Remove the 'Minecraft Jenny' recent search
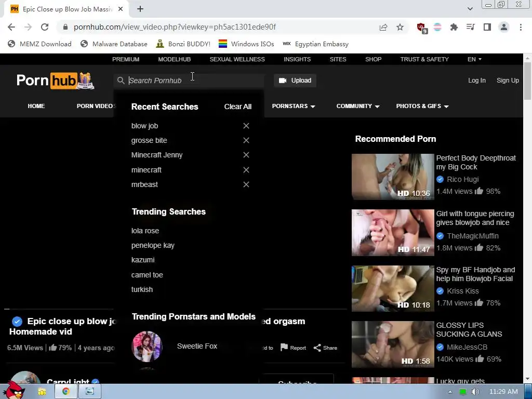This screenshot has height=399, width=532. point(246,155)
